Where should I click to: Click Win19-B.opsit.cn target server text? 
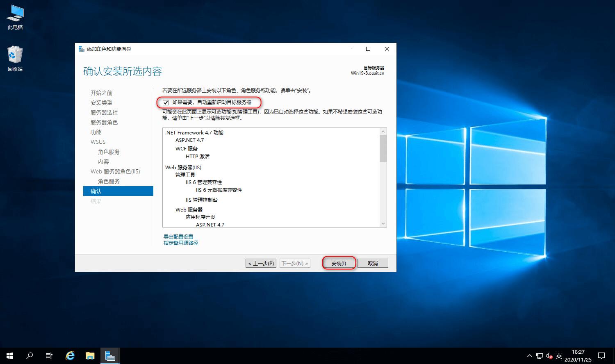[x=367, y=73]
